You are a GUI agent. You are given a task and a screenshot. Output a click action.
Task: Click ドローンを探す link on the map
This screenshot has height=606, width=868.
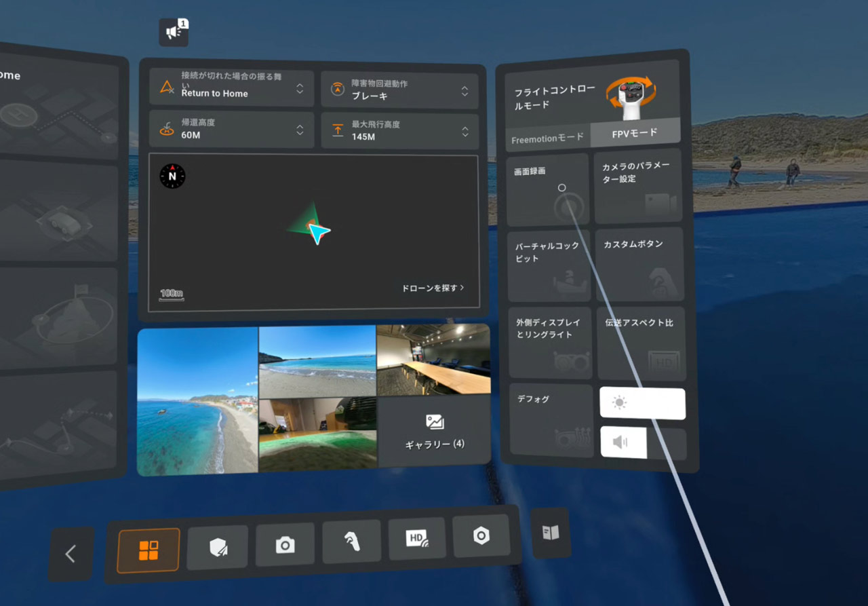tap(433, 288)
